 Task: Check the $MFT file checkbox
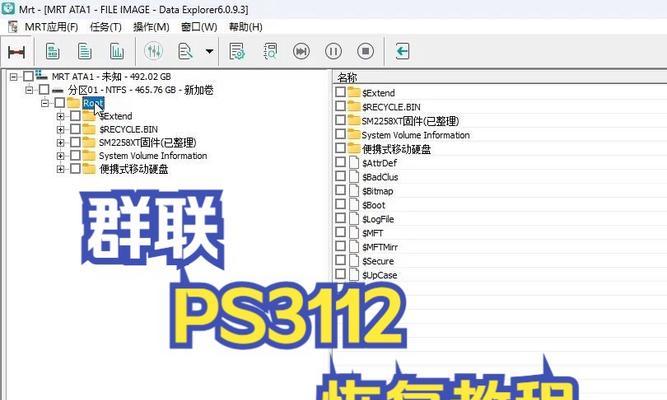[x=340, y=232]
